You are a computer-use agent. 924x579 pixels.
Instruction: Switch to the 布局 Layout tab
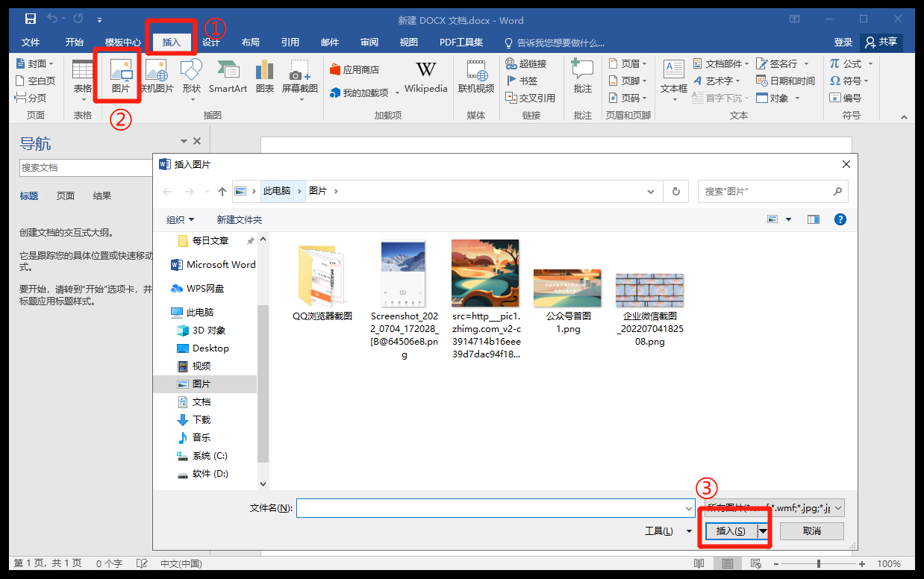[x=251, y=42]
